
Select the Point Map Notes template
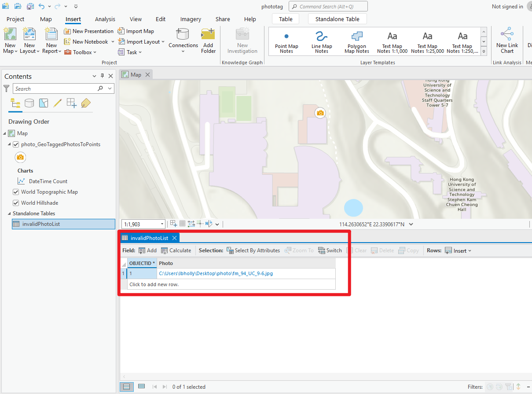click(286, 41)
